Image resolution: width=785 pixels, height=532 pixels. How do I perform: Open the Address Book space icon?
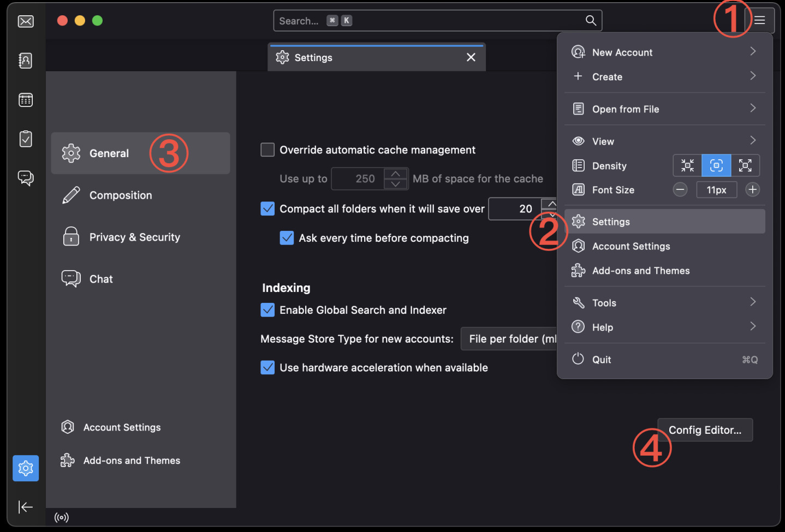click(25, 61)
